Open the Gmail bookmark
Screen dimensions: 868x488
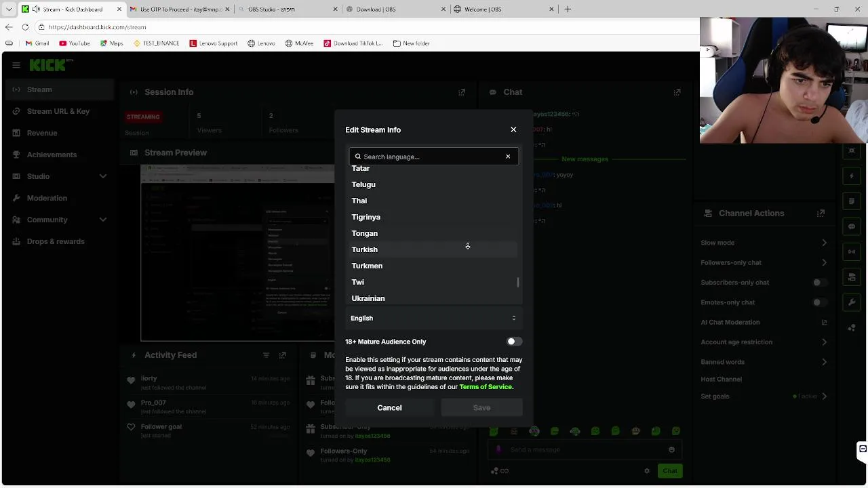click(x=37, y=43)
